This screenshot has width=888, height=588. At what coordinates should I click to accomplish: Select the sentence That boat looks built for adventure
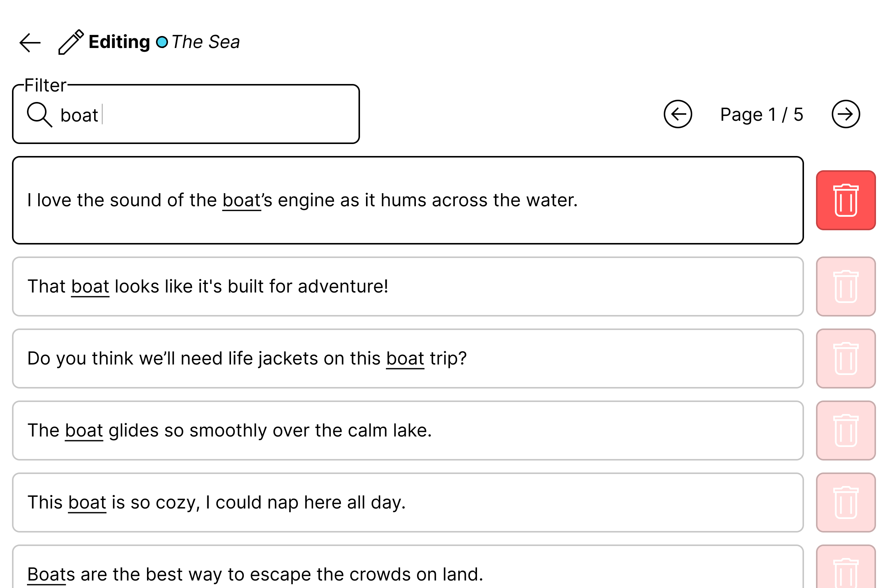[x=408, y=286]
